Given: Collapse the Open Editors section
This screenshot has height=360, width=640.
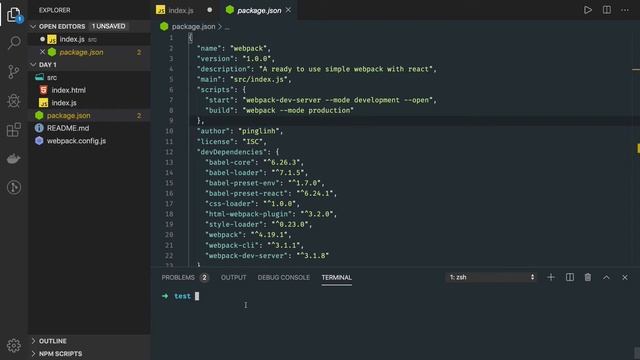Looking at the screenshot, I should [x=33, y=26].
